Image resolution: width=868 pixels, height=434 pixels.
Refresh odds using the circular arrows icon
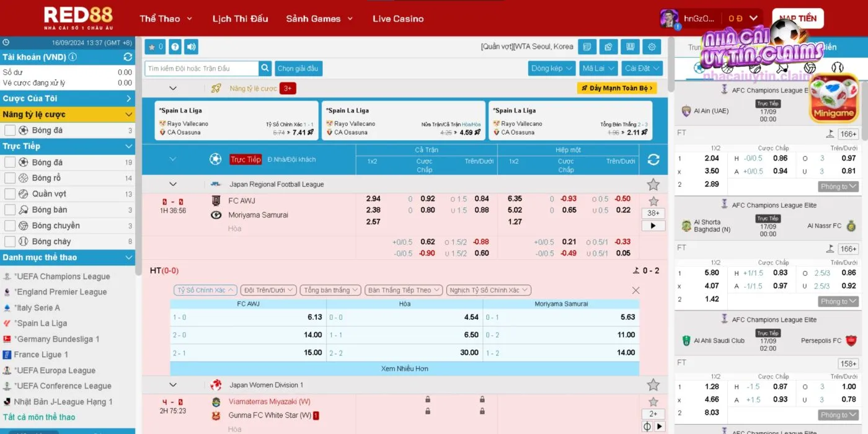653,159
